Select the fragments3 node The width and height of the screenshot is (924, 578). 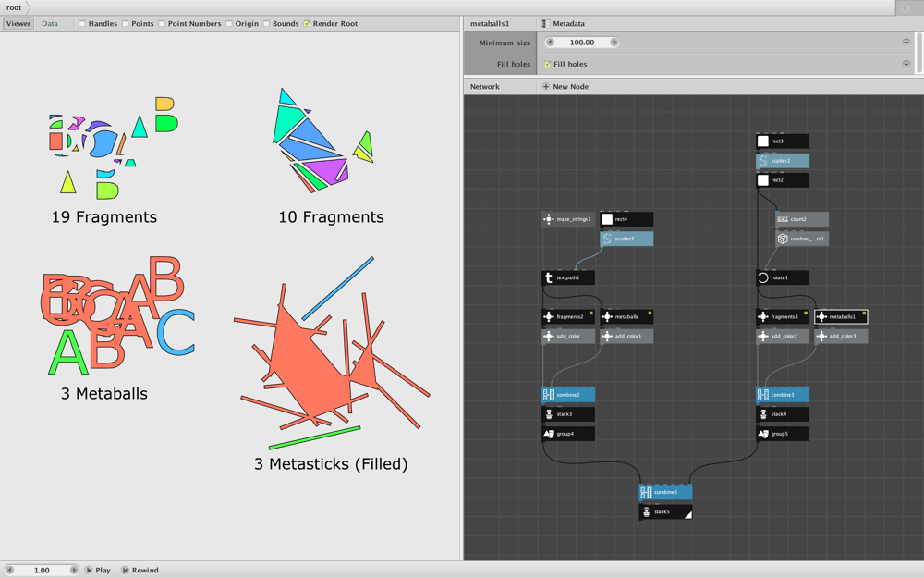pyautogui.click(x=782, y=316)
